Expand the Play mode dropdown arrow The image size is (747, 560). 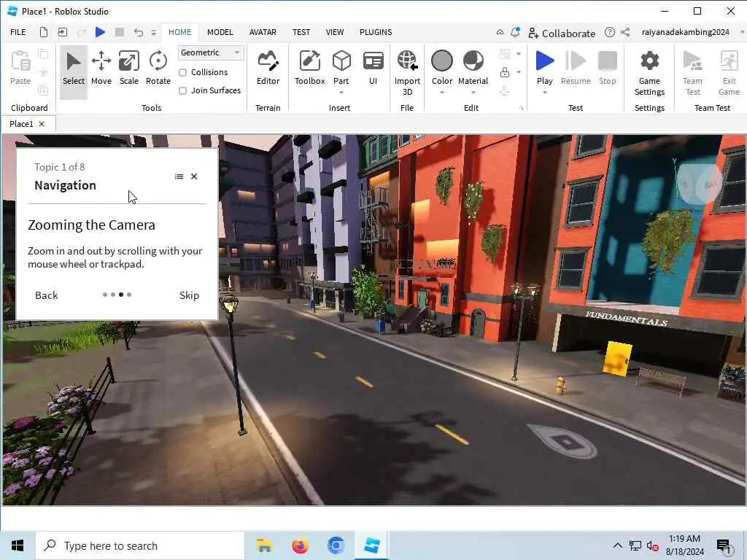(x=544, y=93)
